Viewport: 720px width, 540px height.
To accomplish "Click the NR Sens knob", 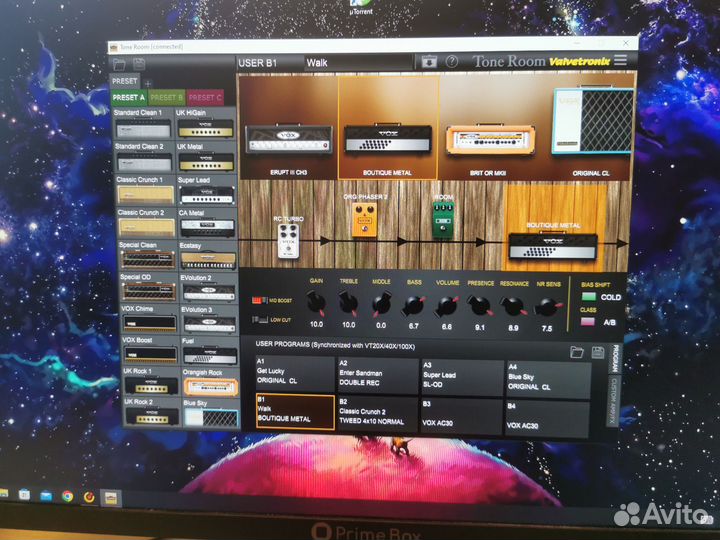I will pyautogui.click(x=547, y=308).
